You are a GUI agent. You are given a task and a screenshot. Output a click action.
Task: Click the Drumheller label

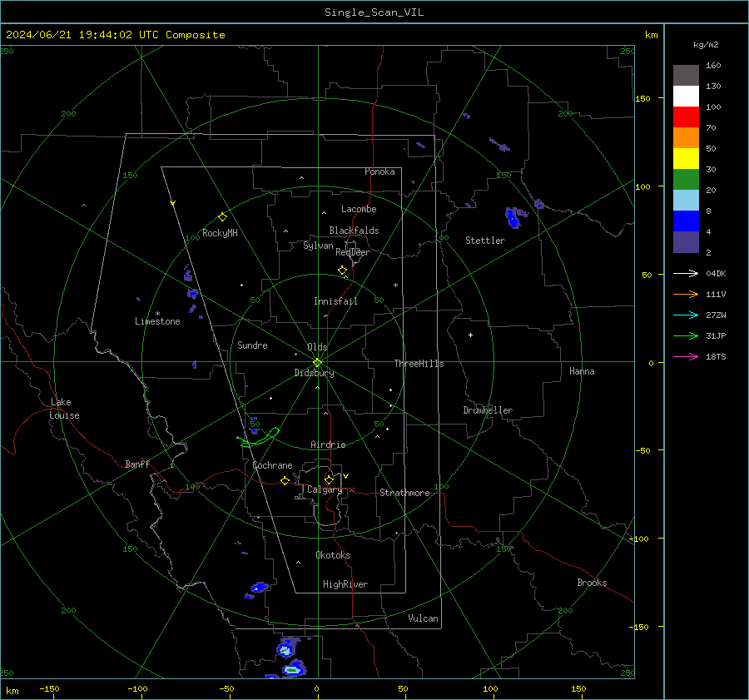click(x=488, y=410)
